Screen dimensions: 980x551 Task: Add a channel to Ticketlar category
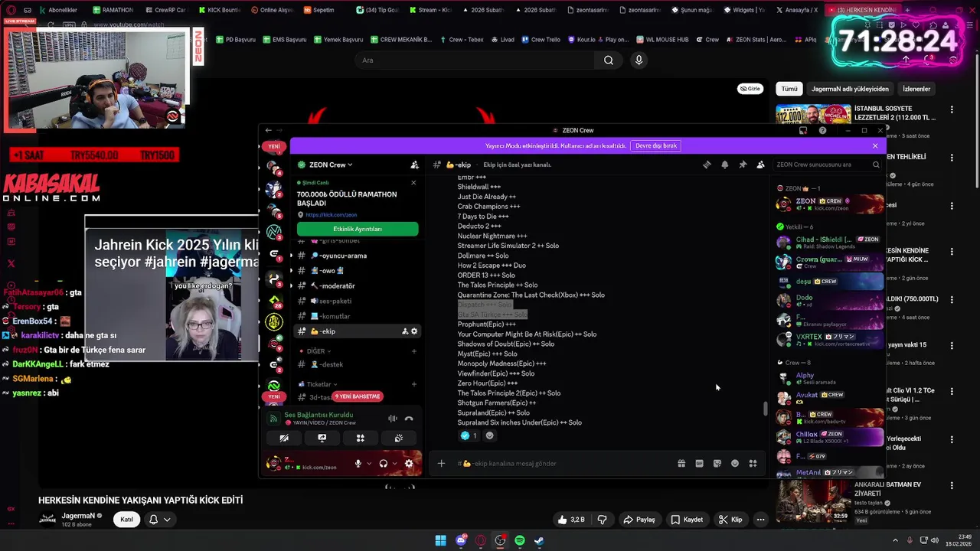(414, 384)
